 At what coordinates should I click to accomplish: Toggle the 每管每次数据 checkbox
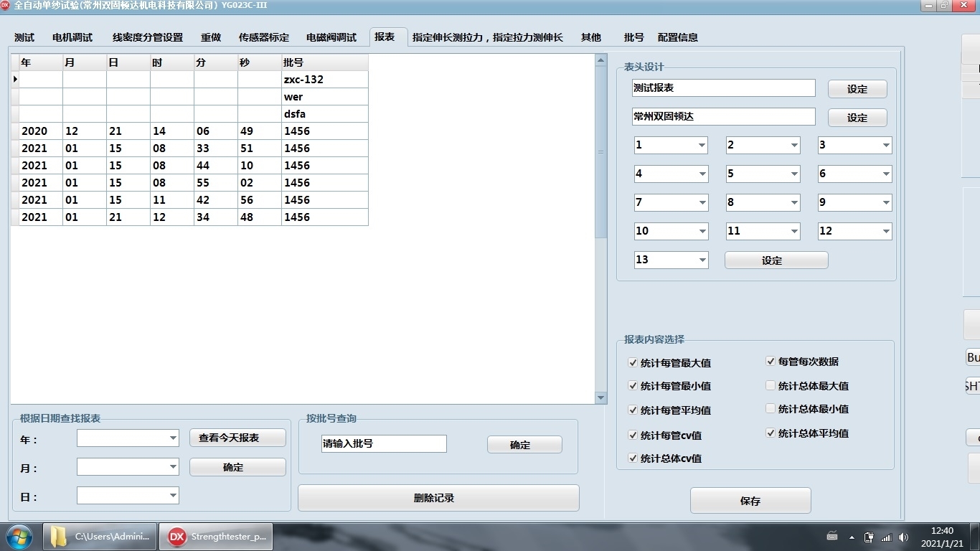[x=771, y=362]
